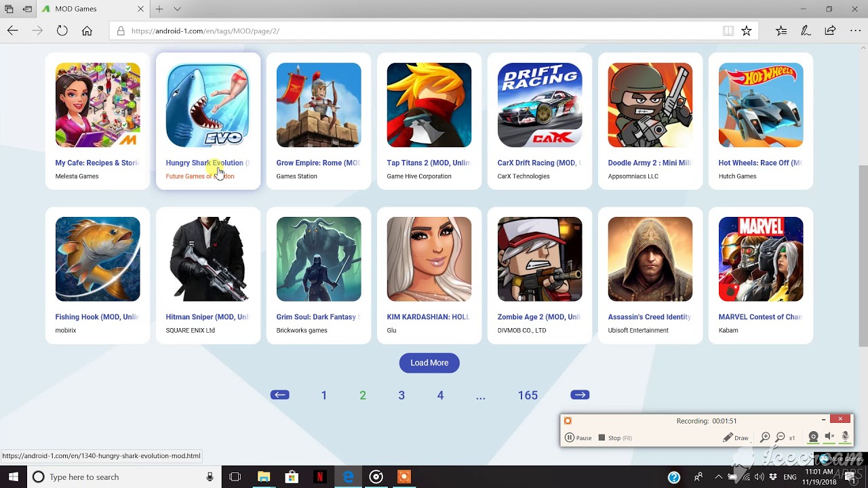Screen dimensions: 868x488
Task: Click the Tap Titans 2 title link
Action: 429,163
